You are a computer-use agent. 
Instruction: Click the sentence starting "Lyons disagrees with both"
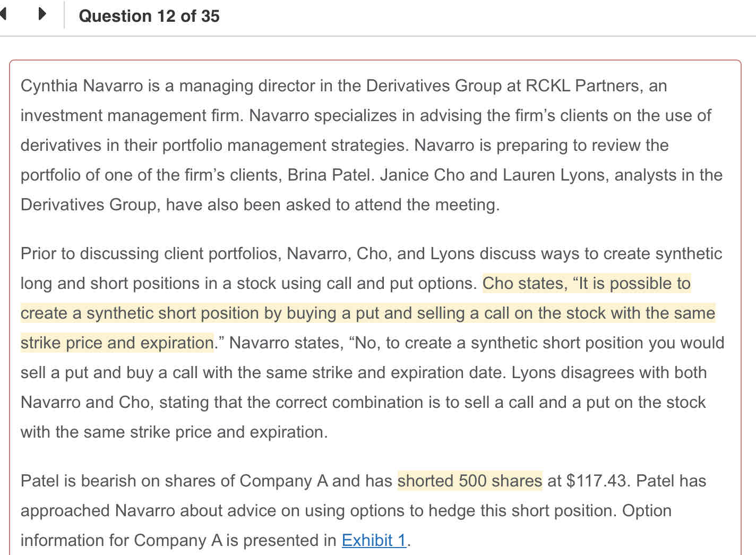coord(608,372)
